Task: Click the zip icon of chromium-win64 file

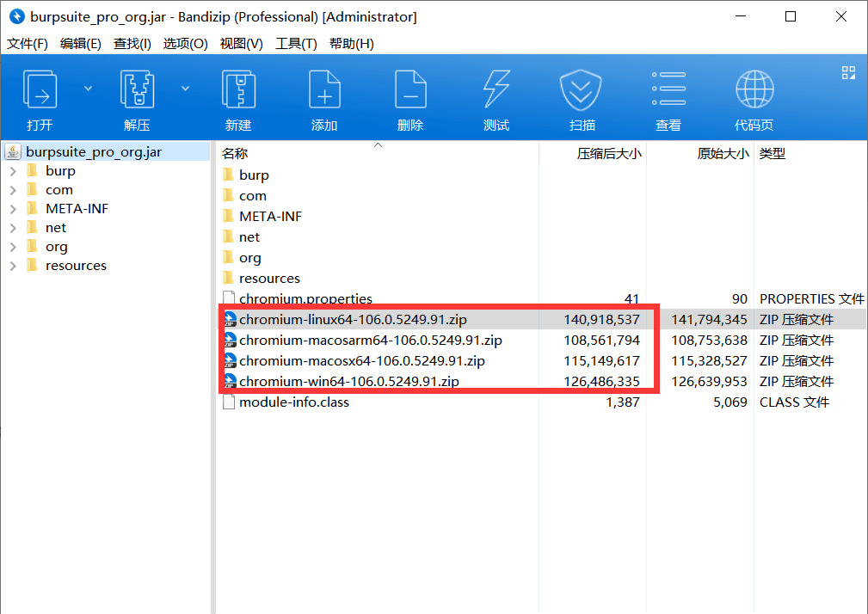Action: 229,381
